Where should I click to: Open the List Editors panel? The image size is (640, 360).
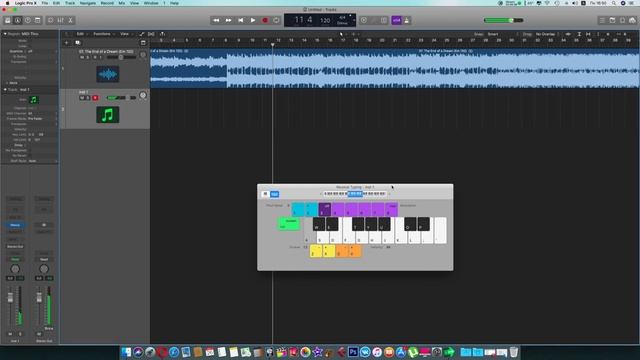(x=602, y=20)
